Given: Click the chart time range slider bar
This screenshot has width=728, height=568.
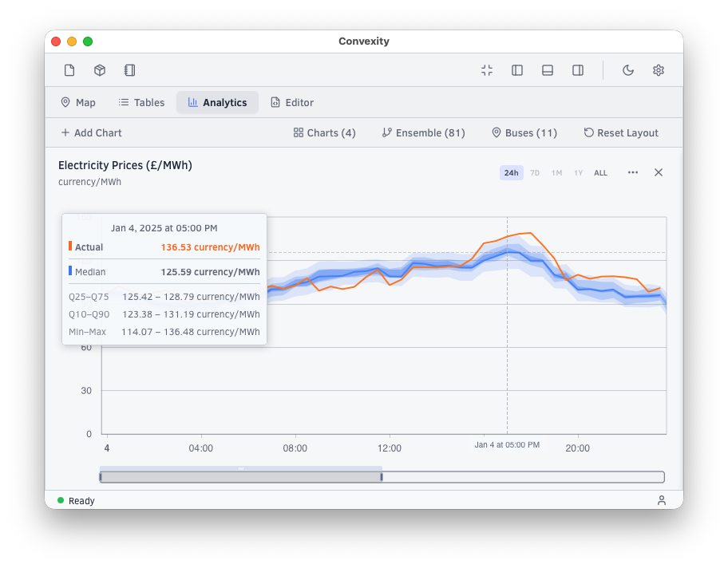Looking at the screenshot, I should coord(241,477).
